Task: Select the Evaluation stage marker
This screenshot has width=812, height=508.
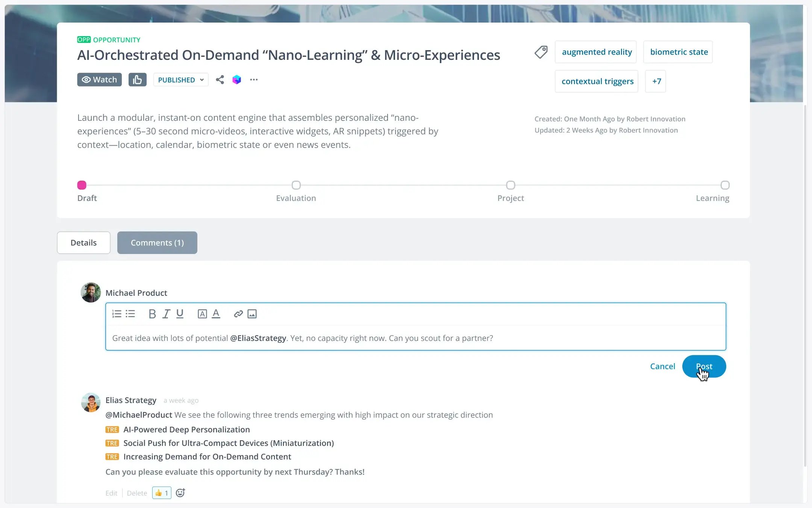Action: (296, 185)
